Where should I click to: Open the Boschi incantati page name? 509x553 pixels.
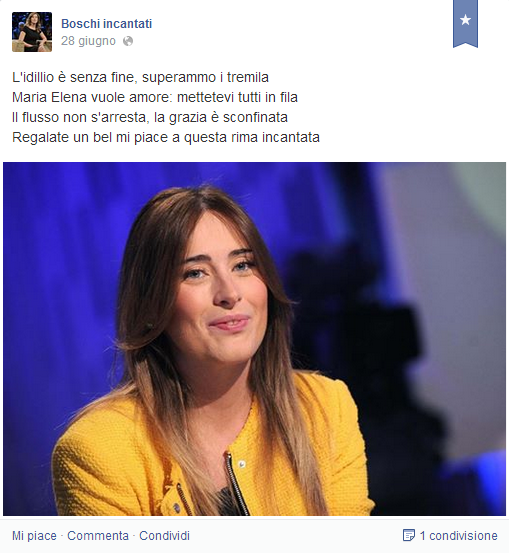(x=107, y=24)
